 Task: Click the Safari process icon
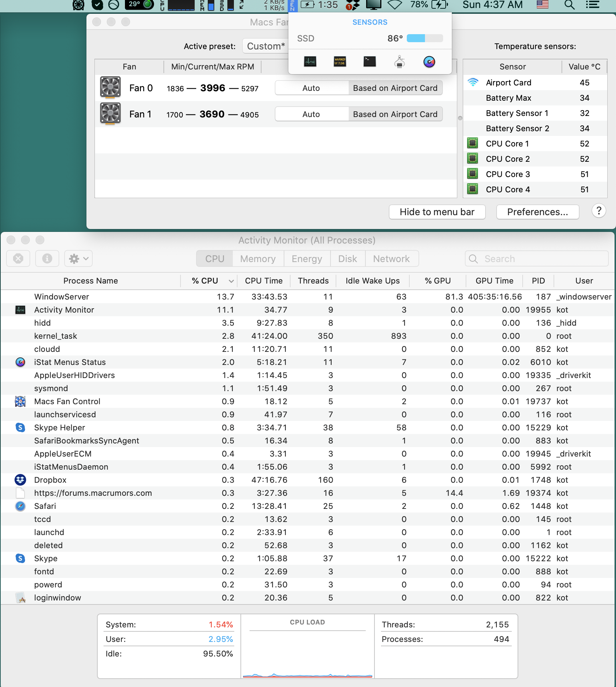(x=20, y=506)
